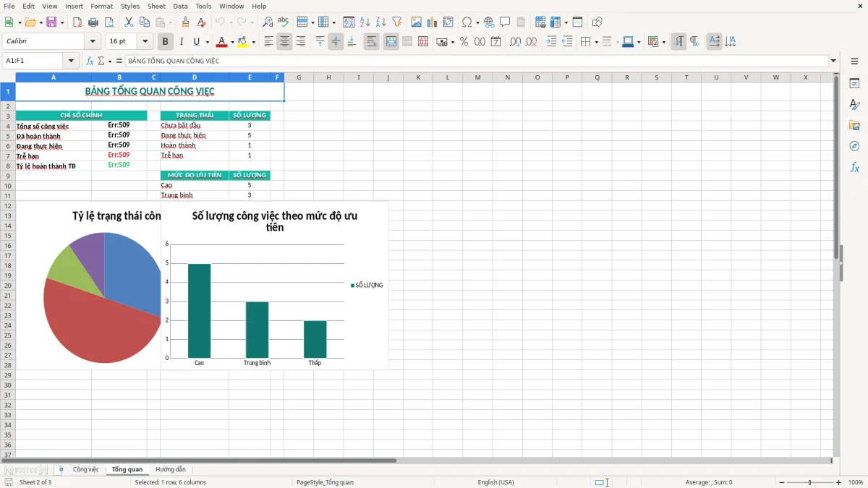Toggle merge and center cells
This screenshot has height=488, width=868.
pos(391,41)
